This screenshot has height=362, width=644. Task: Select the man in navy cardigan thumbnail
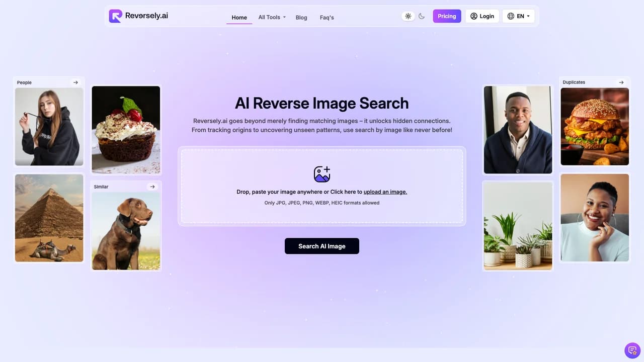pos(518,130)
